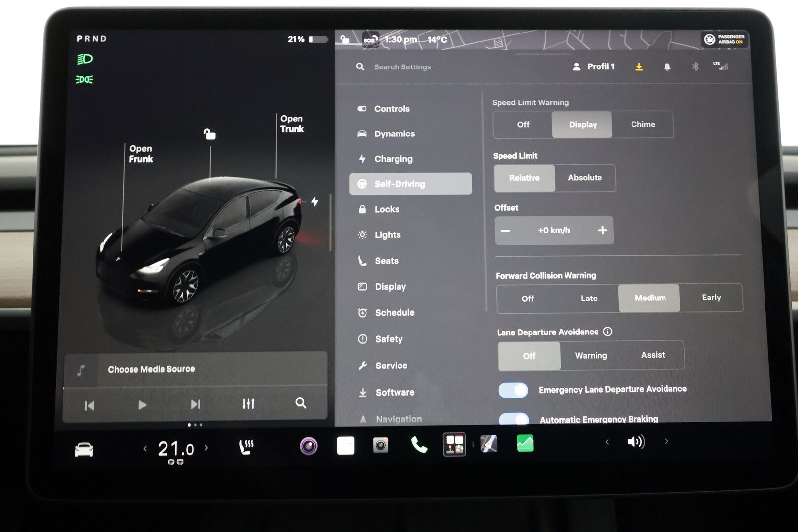Set Speed Limit Warning to Off
Screen dimensions: 798x532
(x=523, y=125)
